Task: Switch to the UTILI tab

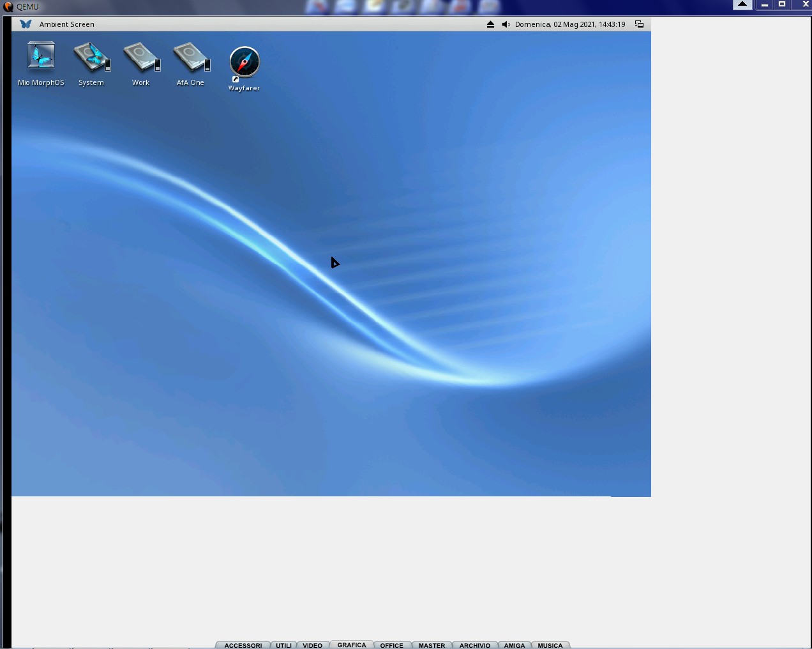Action: pyautogui.click(x=283, y=645)
